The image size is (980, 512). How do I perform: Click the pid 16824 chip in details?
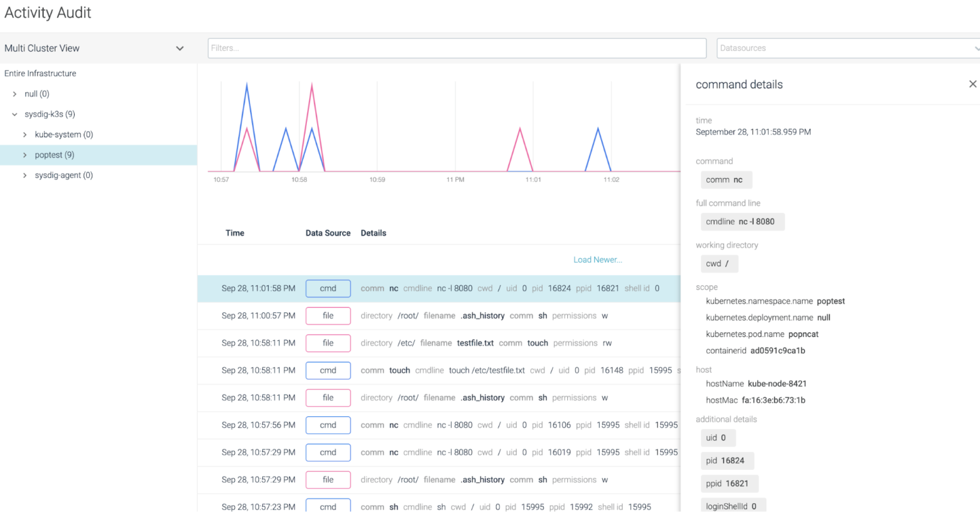[x=727, y=461]
